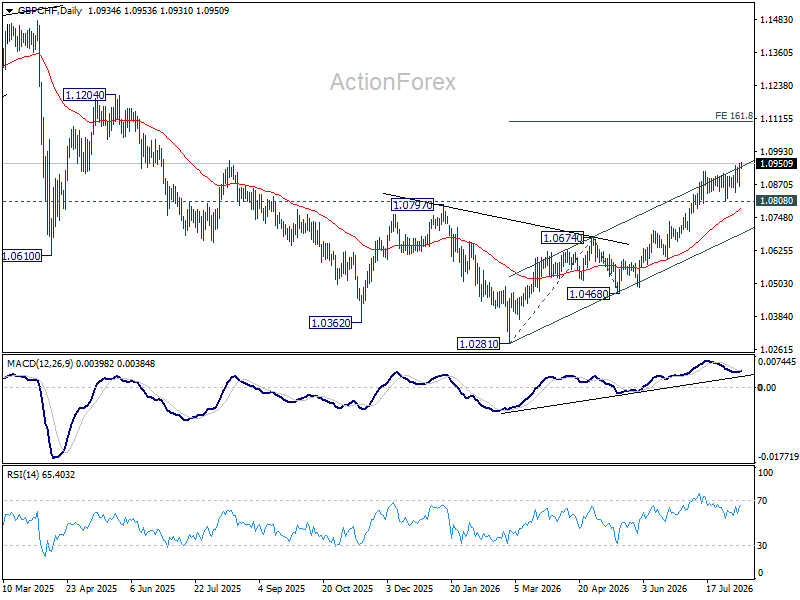Screen dimensions: 800x600
Task: Click the RSI 70 level label
Action: coord(762,501)
